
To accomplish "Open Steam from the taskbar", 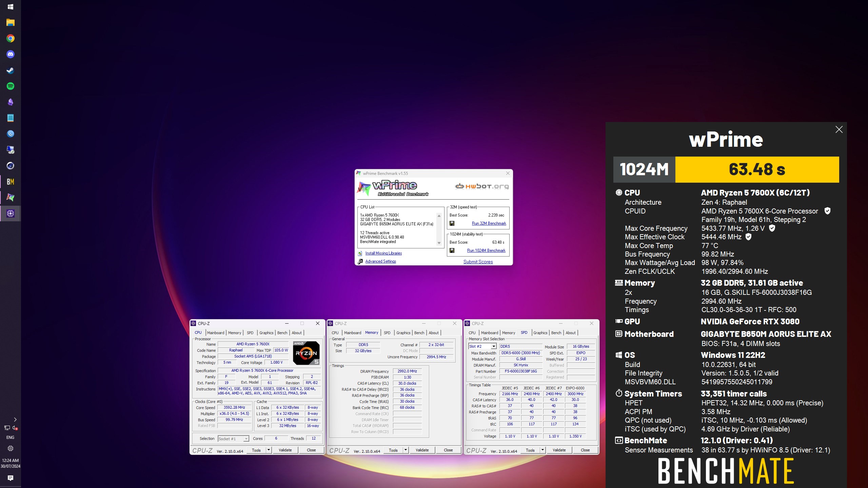I will click(x=10, y=70).
